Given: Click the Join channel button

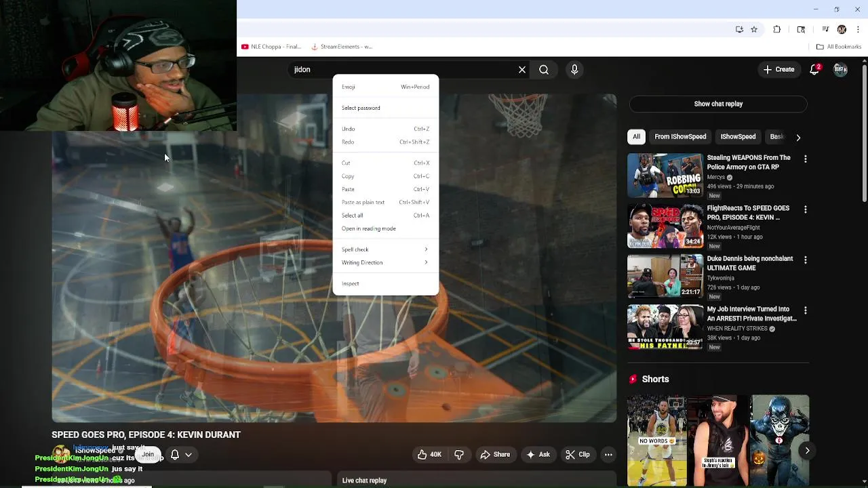Looking at the screenshot, I should pyautogui.click(x=148, y=454).
